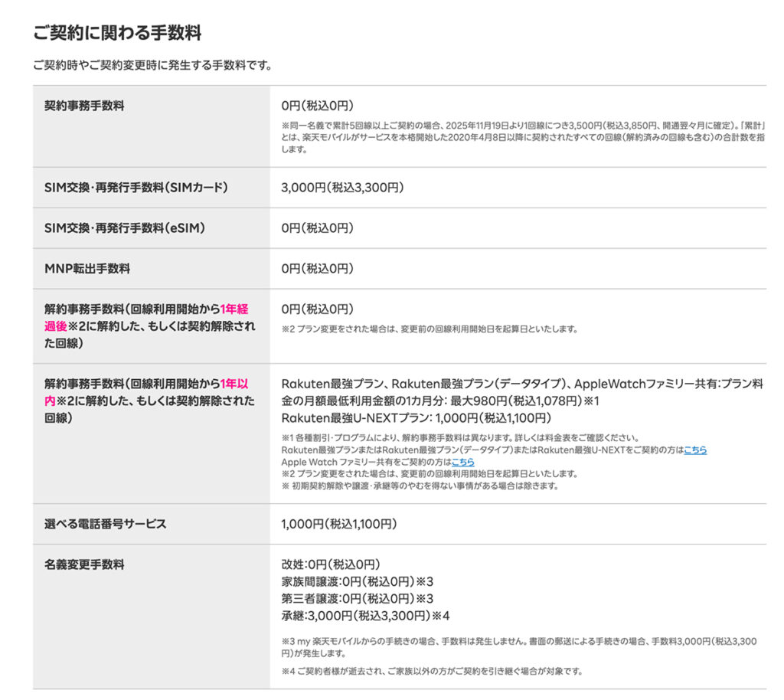The height and width of the screenshot is (700, 784).
Task: Click the intro sentence ご契約時やご契約変更時に発生する手数料です
Action: point(152,65)
